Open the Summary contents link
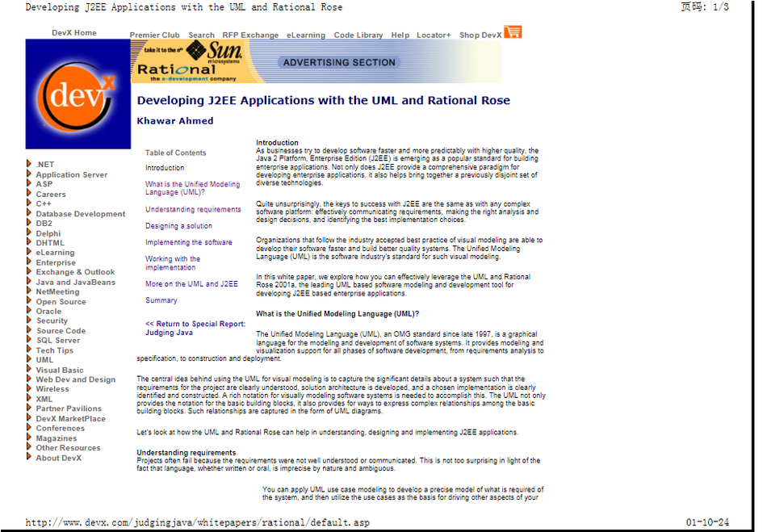Screen dimensions: 767x532 click(x=161, y=300)
